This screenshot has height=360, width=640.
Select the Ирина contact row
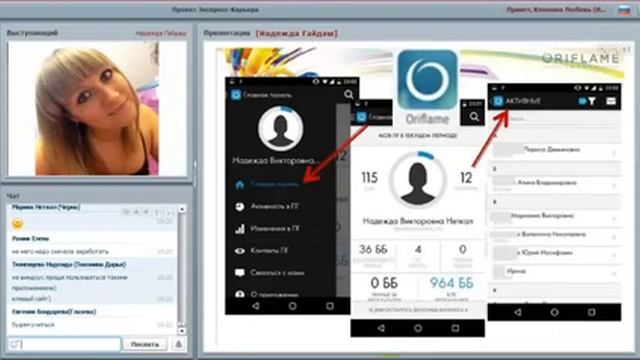(555, 271)
